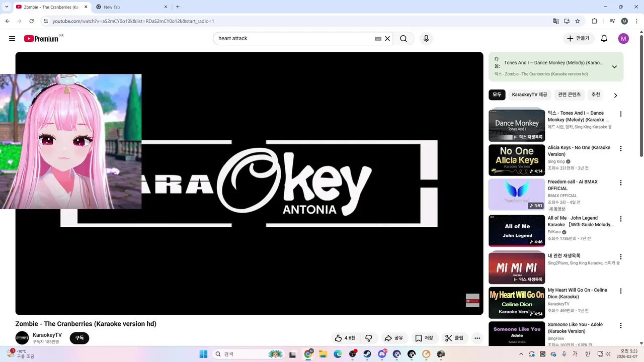
Task: Open options for Alicia Keys No One
Action: click(620, 148)
